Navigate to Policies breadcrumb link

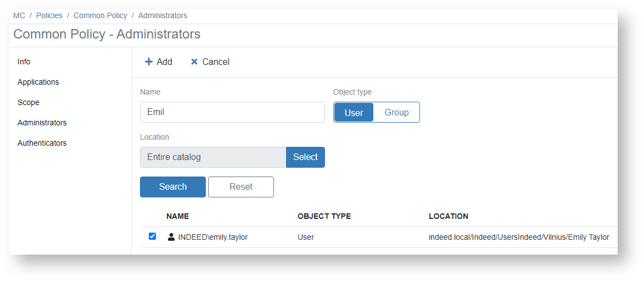click(x=49, y=15)
